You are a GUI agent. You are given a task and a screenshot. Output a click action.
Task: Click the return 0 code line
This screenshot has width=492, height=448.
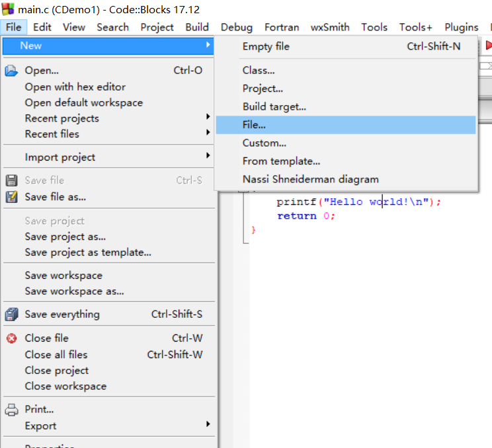(306, 216)
